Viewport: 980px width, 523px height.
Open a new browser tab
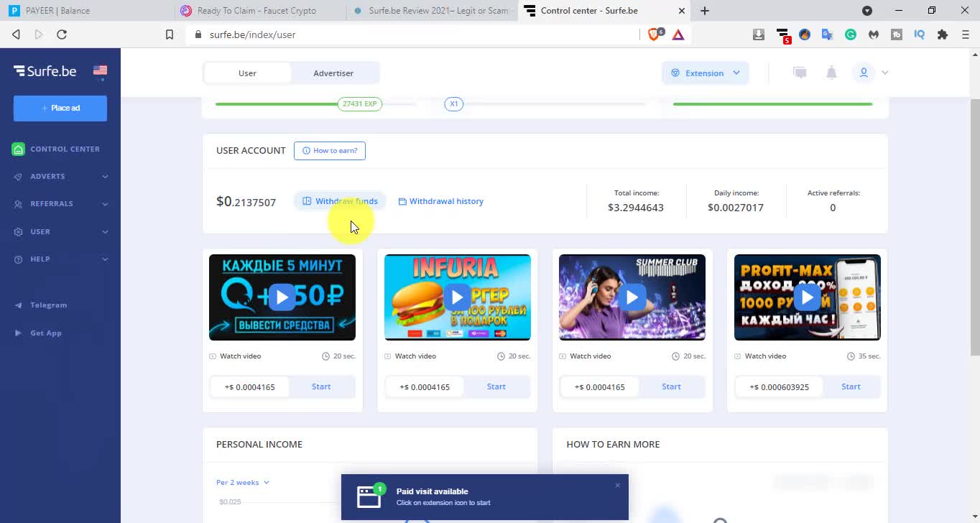[x=705, y=11]
